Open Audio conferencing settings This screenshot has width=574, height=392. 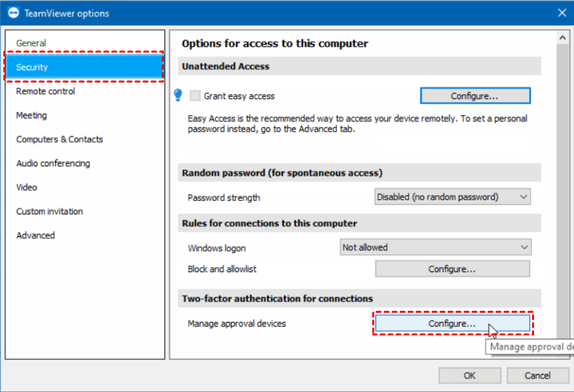pyautogui.click(x=85, y=163)
